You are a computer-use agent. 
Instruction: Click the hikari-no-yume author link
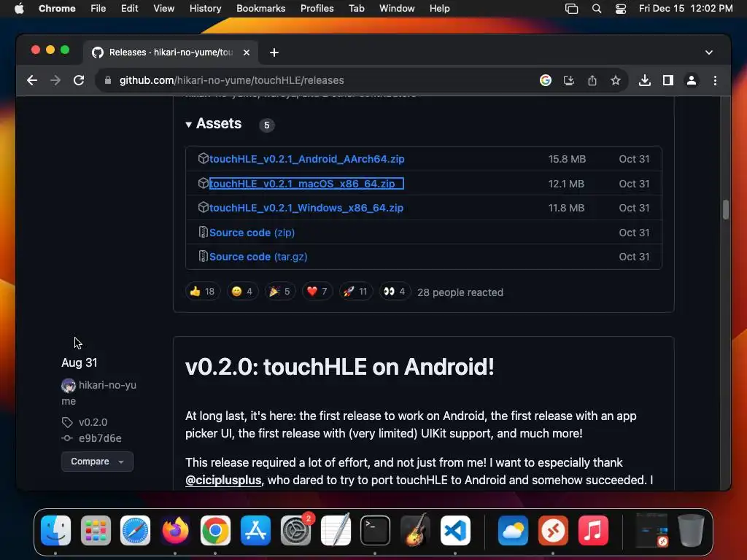click(x=98, y=393)
